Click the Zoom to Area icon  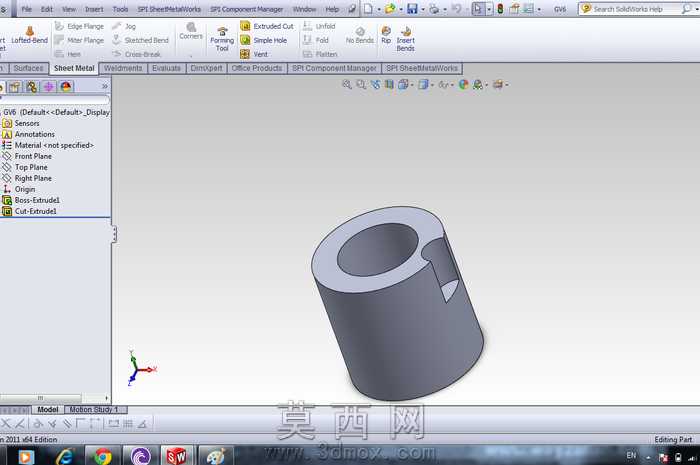pyautogui.click(x=361, y=84)
